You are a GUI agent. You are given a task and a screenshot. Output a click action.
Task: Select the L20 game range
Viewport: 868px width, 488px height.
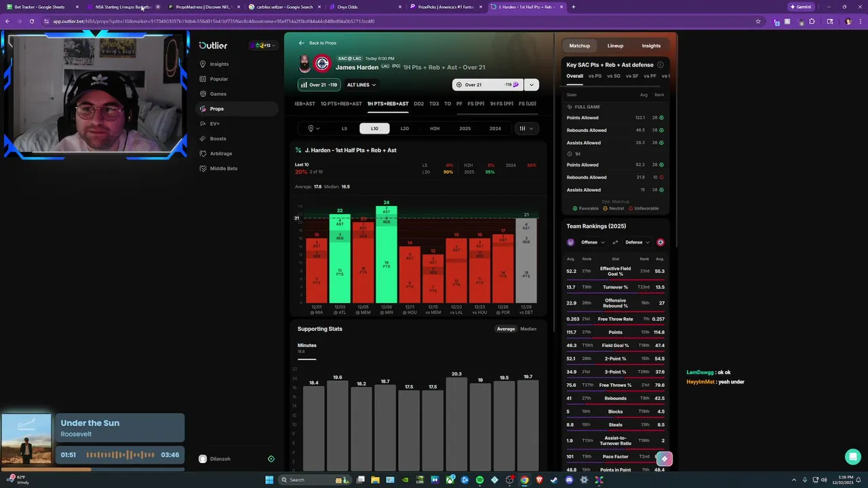[x=404, y=128]
